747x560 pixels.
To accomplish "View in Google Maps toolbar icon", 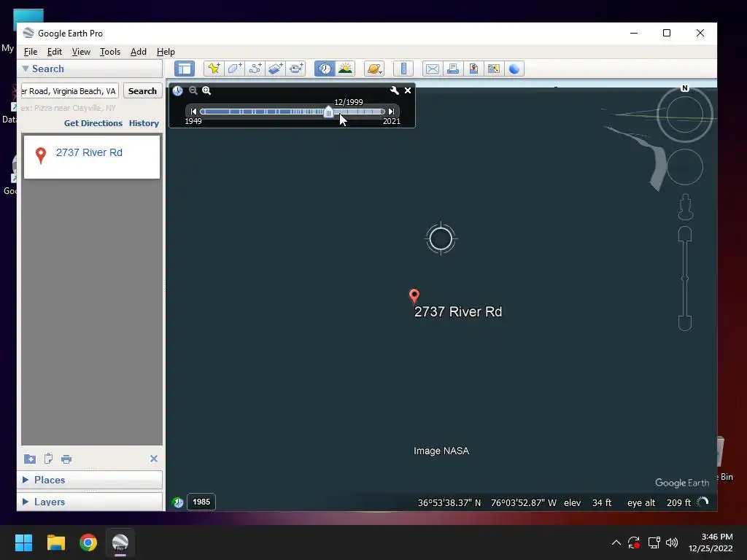I will point(494,69).
